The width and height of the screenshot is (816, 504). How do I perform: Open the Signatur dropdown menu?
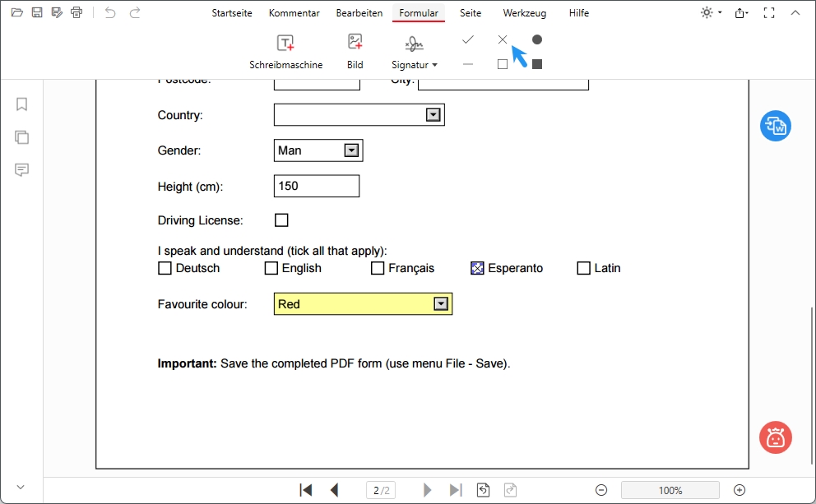point(415,64)
